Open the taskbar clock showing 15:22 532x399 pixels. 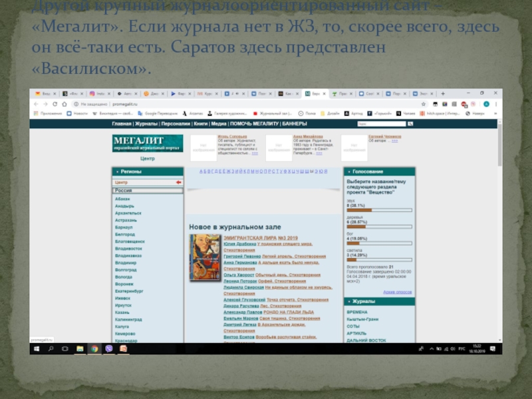477,348
